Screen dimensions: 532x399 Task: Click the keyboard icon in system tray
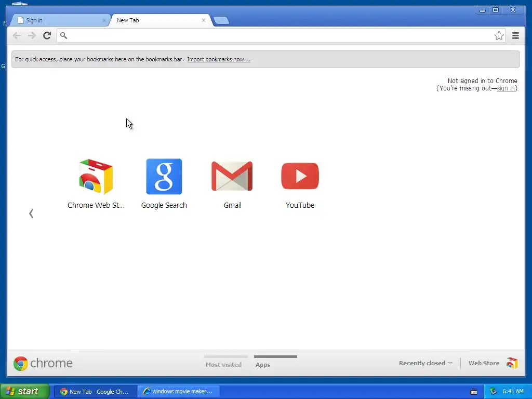474,392
